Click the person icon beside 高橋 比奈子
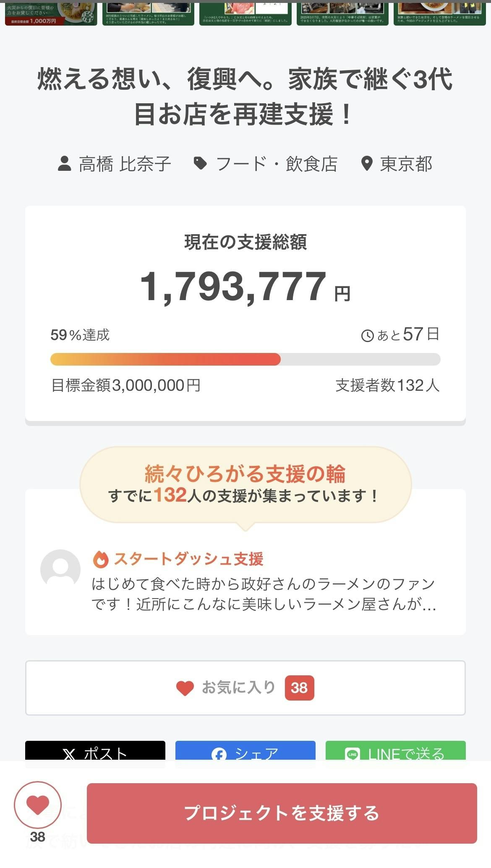Image resolution: width=491 pixels, height=868 pixels. pyautogui.click(x=64, y=164)
